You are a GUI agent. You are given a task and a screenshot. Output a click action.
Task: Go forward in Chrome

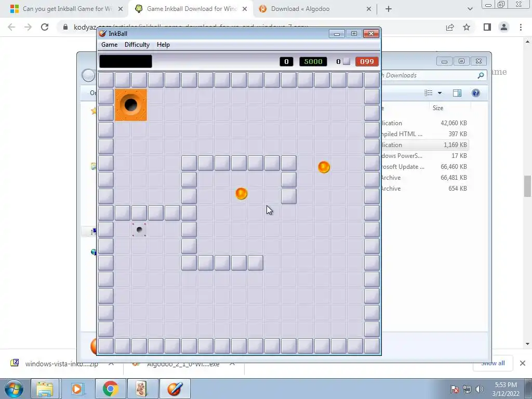(28, 27)
